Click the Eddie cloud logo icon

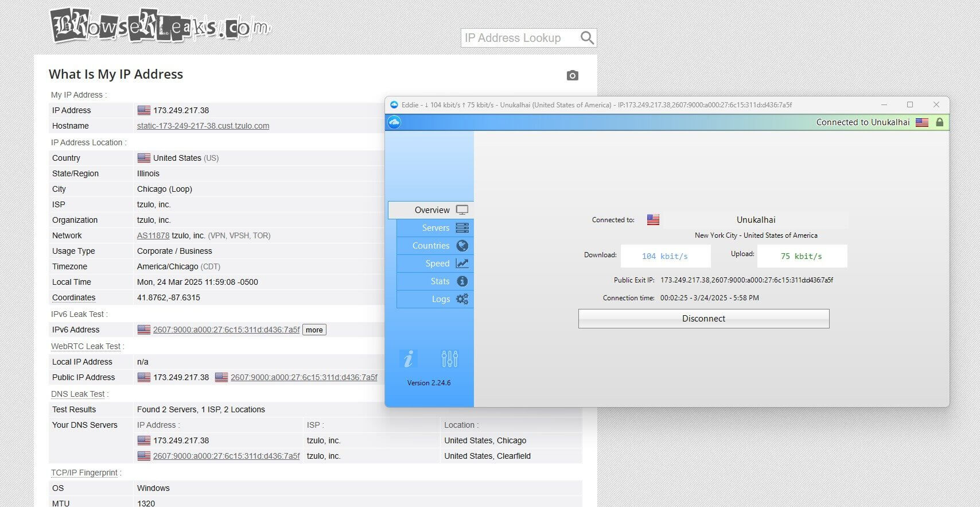(x=394, y=122)
